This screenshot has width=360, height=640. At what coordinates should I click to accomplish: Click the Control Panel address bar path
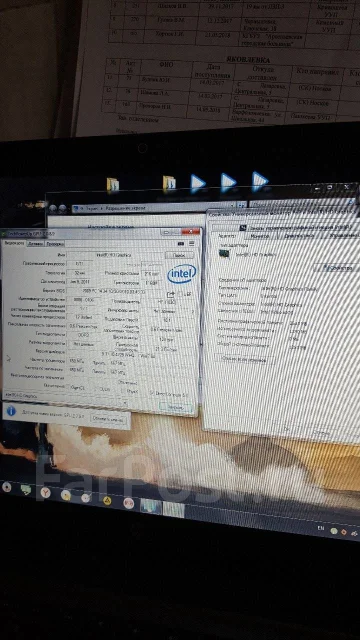151,208
